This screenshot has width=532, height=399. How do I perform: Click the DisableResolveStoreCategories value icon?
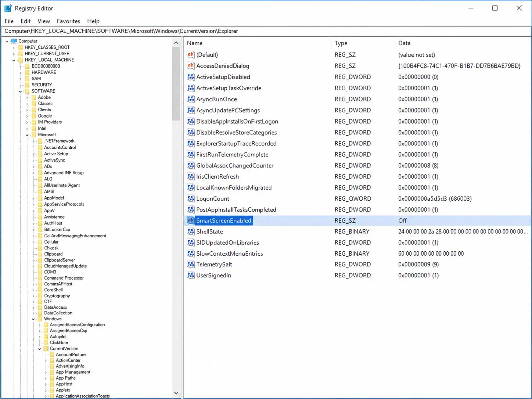(x=191, y=132)
